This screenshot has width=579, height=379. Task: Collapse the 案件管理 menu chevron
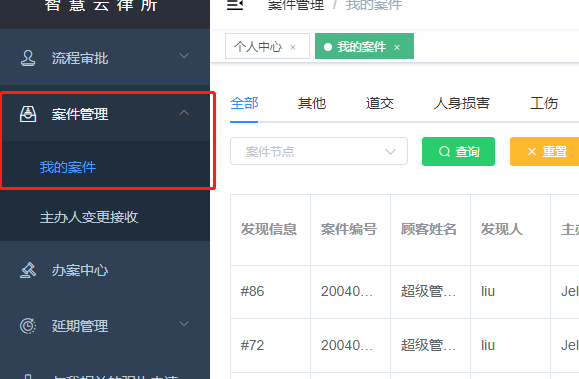coord(184,112)
